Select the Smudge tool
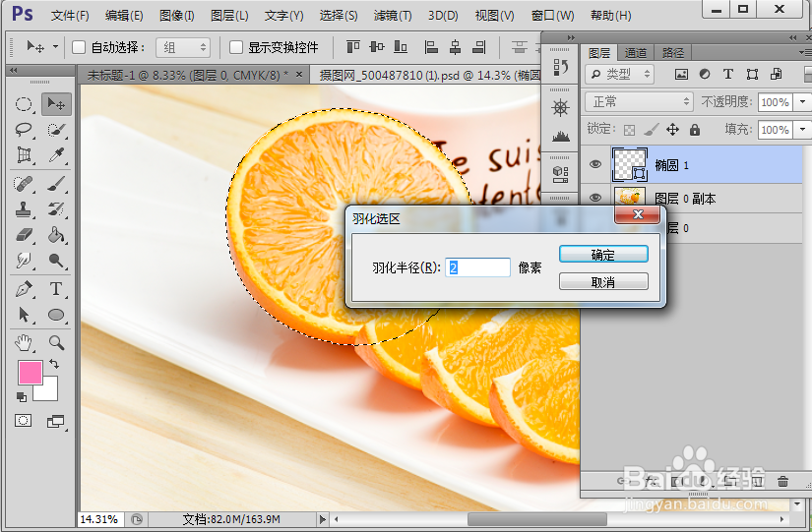Viewport: 812px width, 532px height. coord(24,260)
